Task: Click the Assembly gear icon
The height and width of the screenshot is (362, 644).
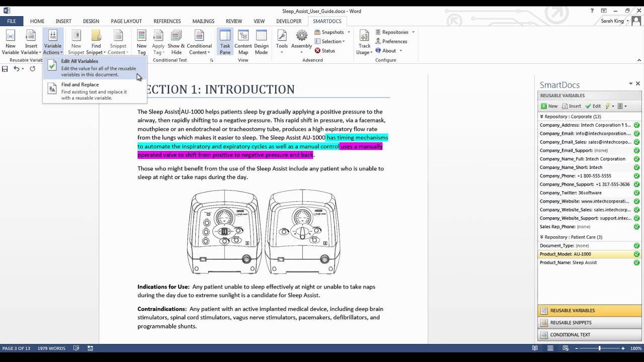Action: 301,36
